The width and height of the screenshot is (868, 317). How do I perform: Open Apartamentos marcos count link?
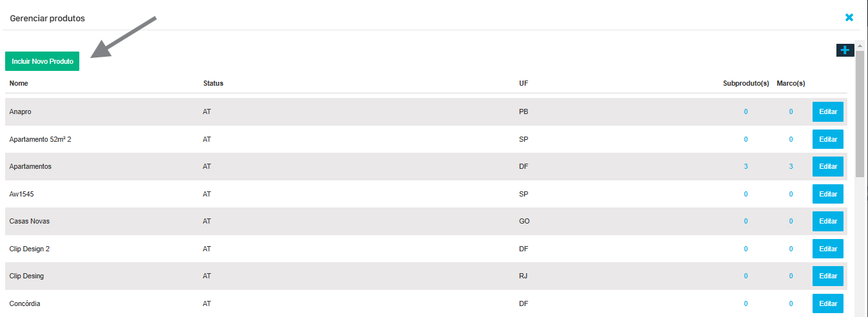791,166
